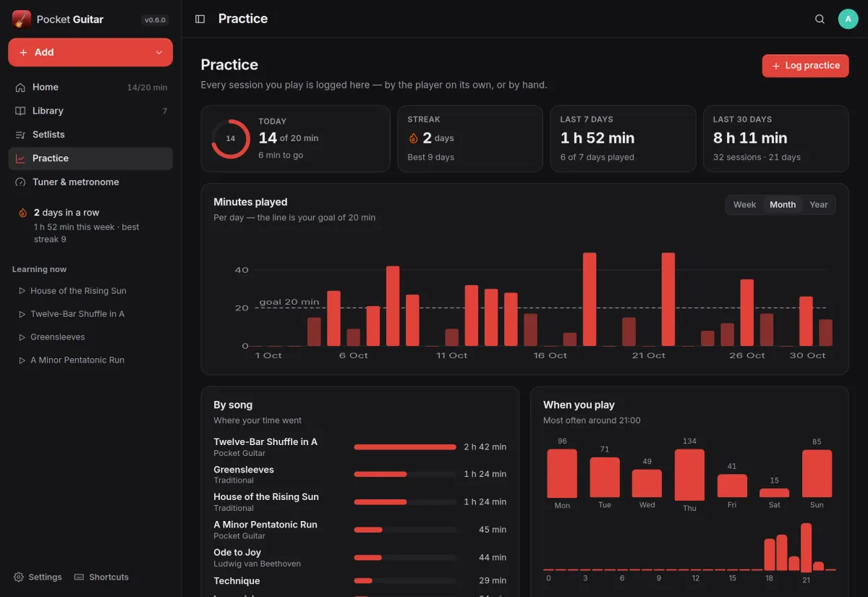868x597 pixels.
Task: Click Greensleeves in the By song list
Action: 244,470
